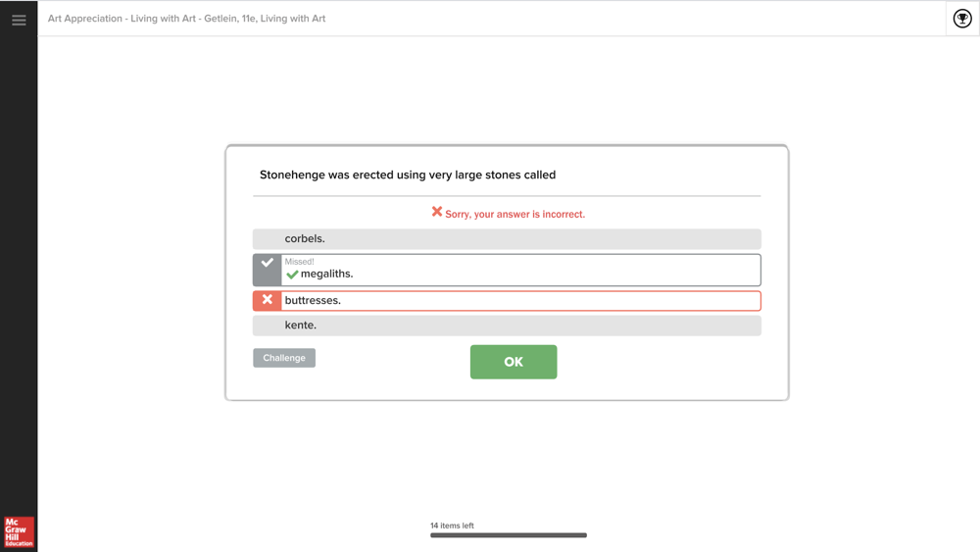Click the 'Missed!' label
The height and width of the screenshot is (552, 980).
click(299, 262)
